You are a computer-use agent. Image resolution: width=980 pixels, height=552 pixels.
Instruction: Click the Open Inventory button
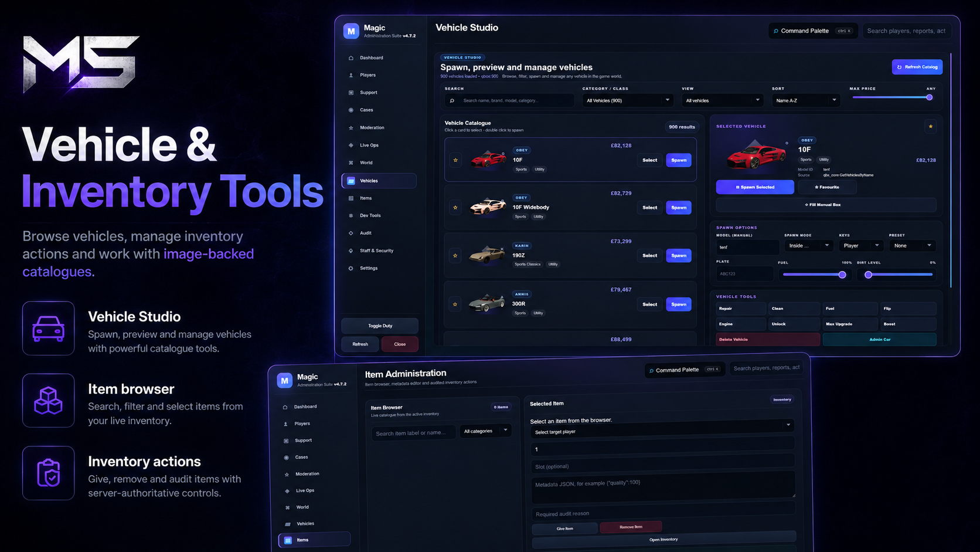(x=663, y=539)
